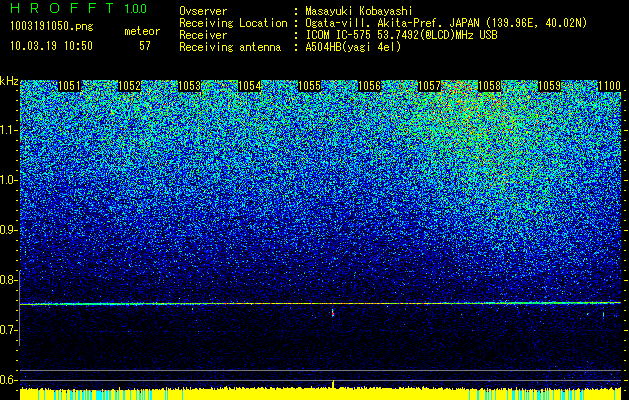Viewport: 629px width, 400px height.
Task: Click the spike on the yellow power bar
Action: (x=333, y=384)
